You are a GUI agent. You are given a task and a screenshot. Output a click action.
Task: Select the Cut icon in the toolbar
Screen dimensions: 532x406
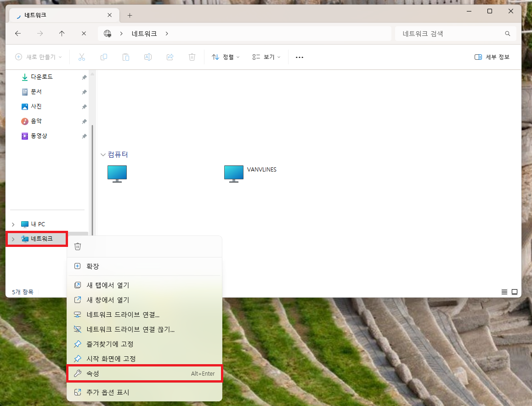(x=81, y=57)
